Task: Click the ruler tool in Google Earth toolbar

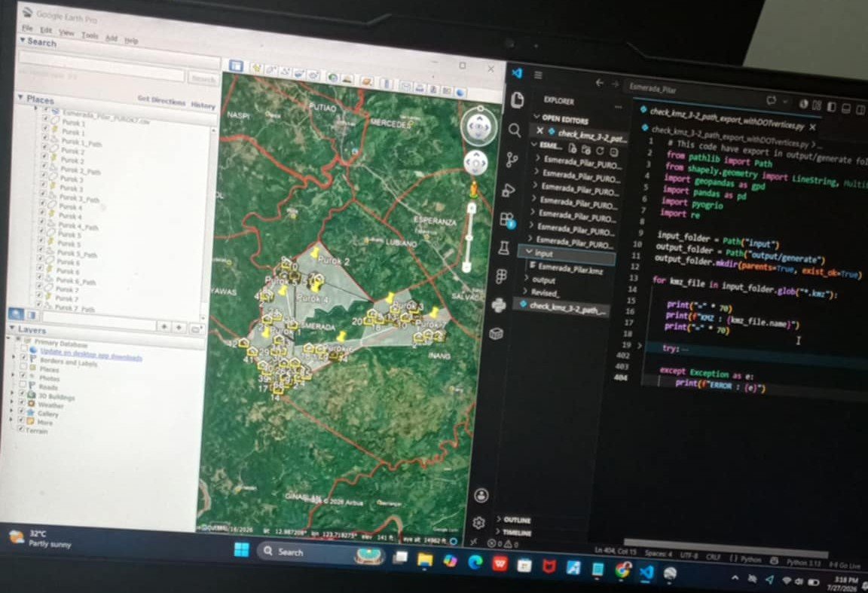Action: 387,84
